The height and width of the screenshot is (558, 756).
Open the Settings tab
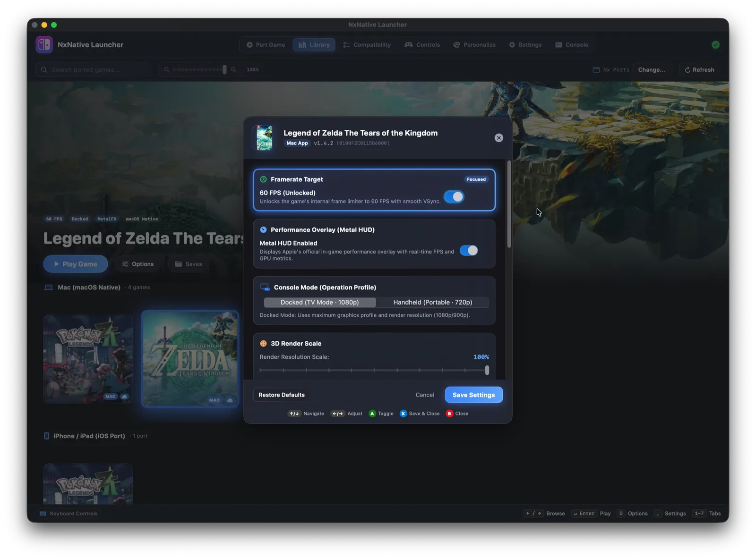coord(525,45)
